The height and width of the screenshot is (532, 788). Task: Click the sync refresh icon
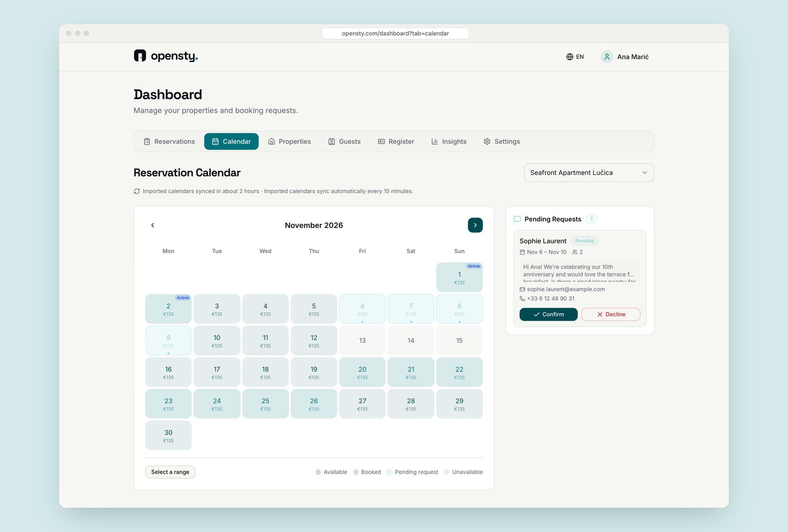click(137, 191)
